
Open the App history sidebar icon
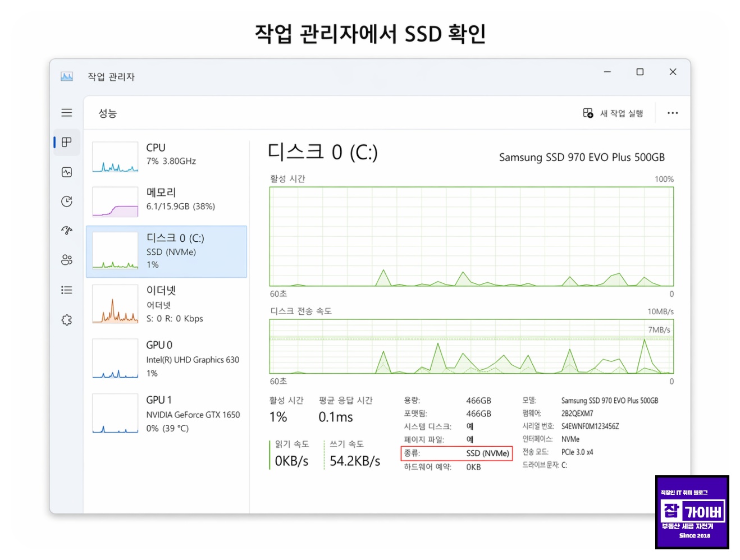point(67,201)
